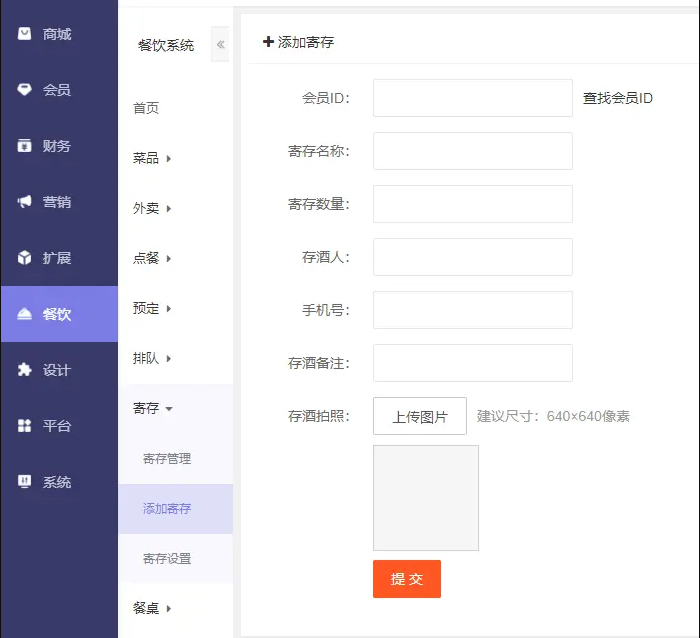This screenshot has width=700, height=638.
Task: Click the 上传图片 upload button
Action: click(x=420, y=416)
